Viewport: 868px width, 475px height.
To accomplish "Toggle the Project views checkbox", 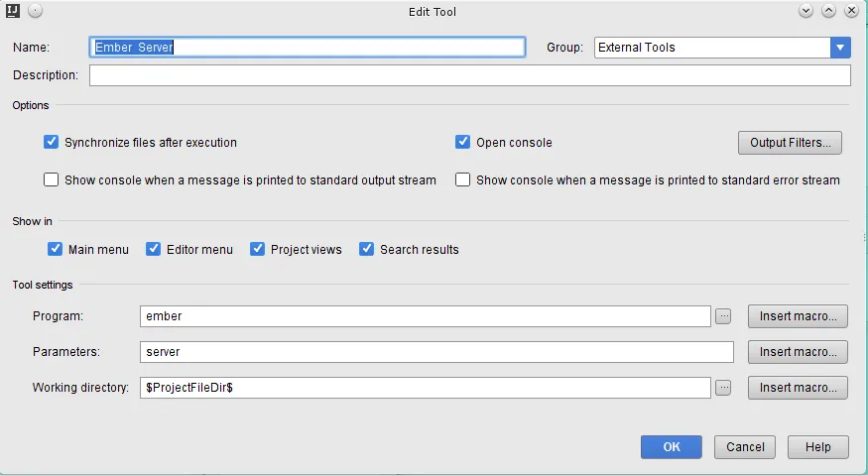I will tap(257, 249).
